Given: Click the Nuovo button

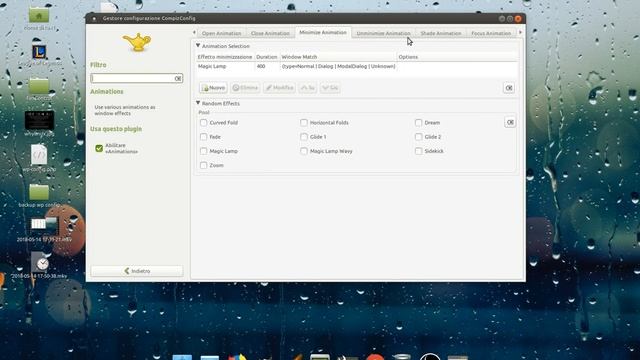Looking at the screenshot, I should pyautogui.click(x=213, y=88).
